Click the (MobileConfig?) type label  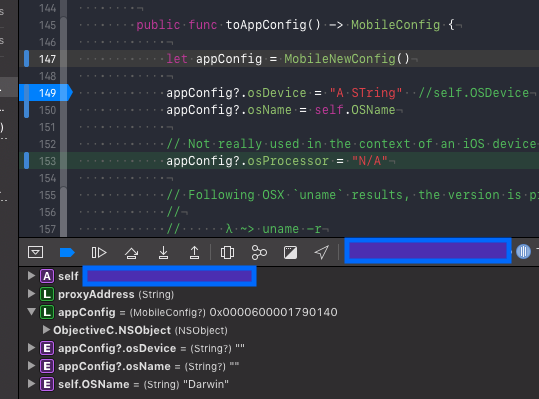click(x=167, y=312)
